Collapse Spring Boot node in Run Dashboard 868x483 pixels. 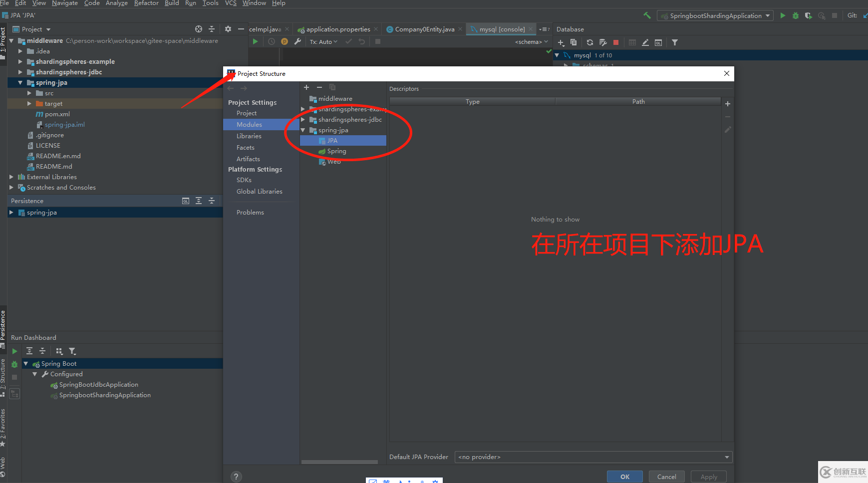(26, 364)
